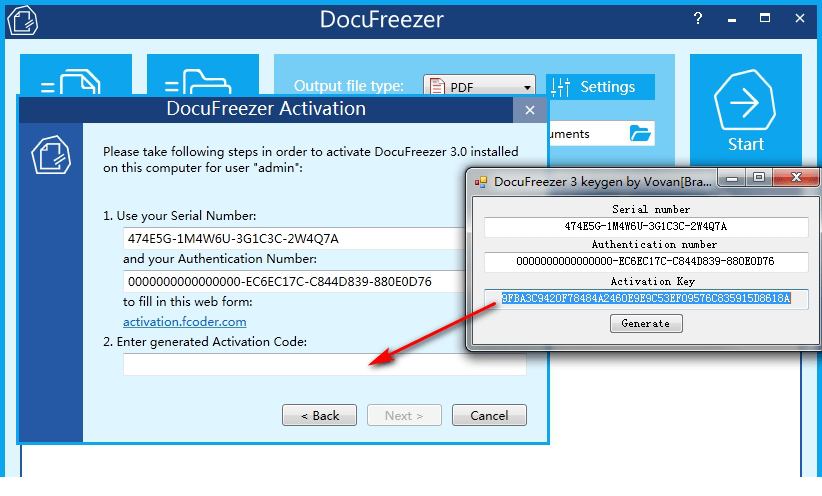Click the Back button
Screen dimensions: 822x496
[x=319, y=415]
